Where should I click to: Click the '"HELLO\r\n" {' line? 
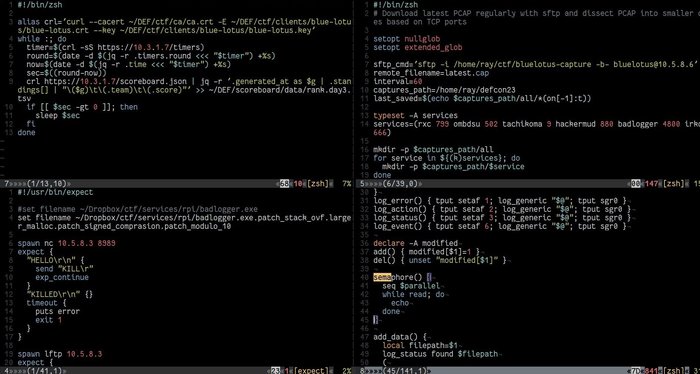click(x=55, y=261)
